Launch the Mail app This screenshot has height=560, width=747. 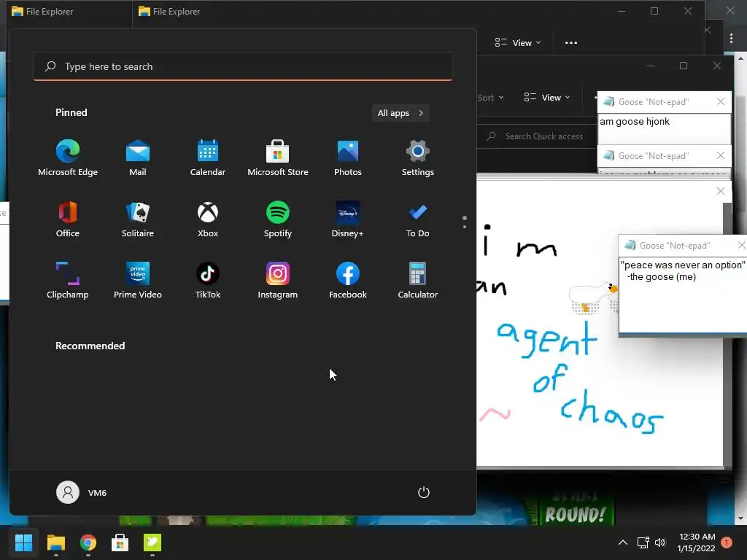138,158
